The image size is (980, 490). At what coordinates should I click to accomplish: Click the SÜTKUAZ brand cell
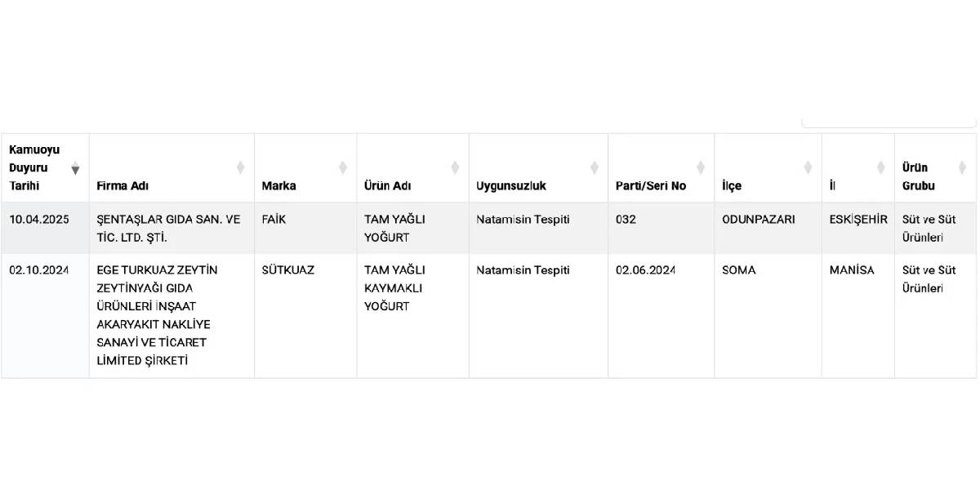(305, 315)
